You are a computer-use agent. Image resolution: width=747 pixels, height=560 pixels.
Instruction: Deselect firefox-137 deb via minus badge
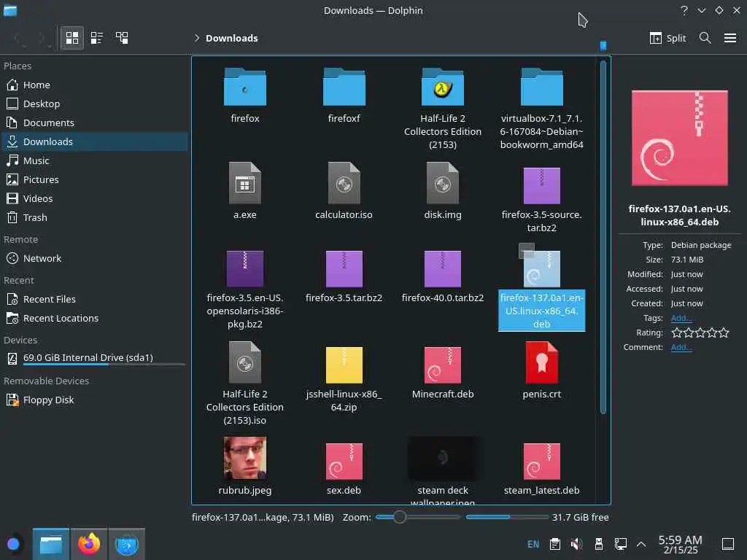pos(527,250)
